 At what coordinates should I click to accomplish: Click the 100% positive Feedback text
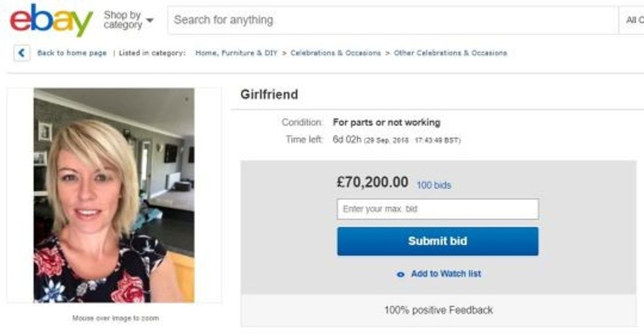pos(438,310)
